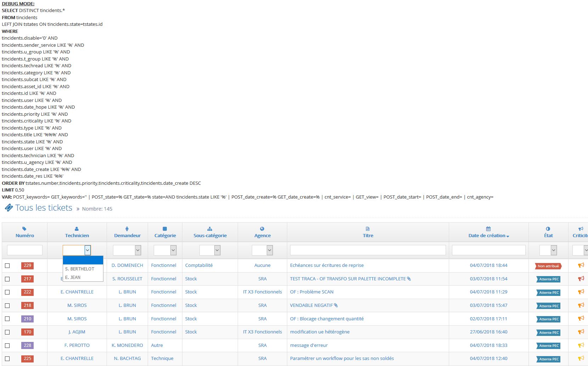Click the paperclip icon beside VENDABLE NEGATIF
The image size is (588, 366).
coord(336,305)
